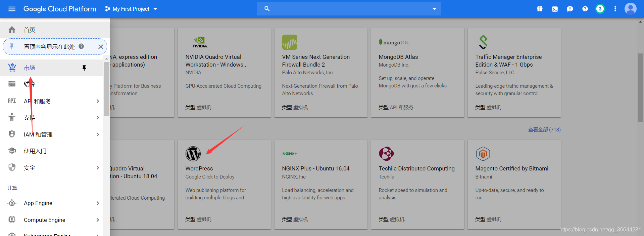Click the NVIDIA logo
Screen dimensions: 644x236
click(x=200, y=42)
